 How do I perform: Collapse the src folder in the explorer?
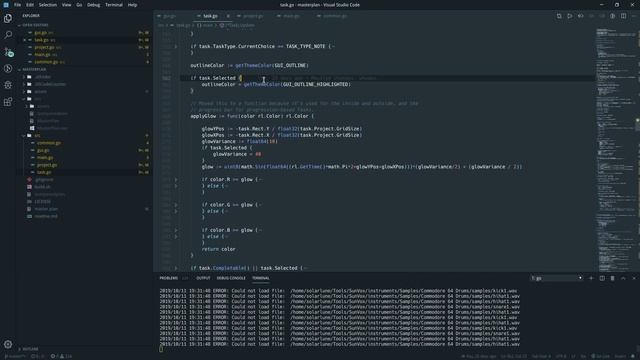pos(37,136)
